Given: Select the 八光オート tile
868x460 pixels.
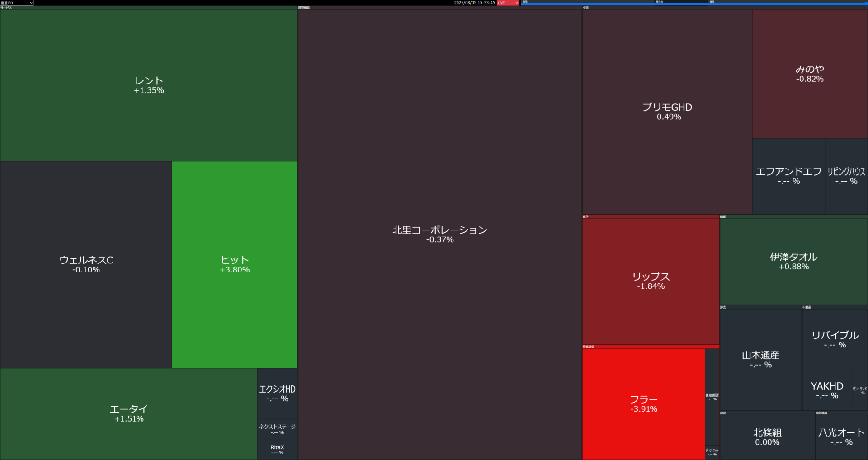Looking at the screenshot, I should [842, 437].
